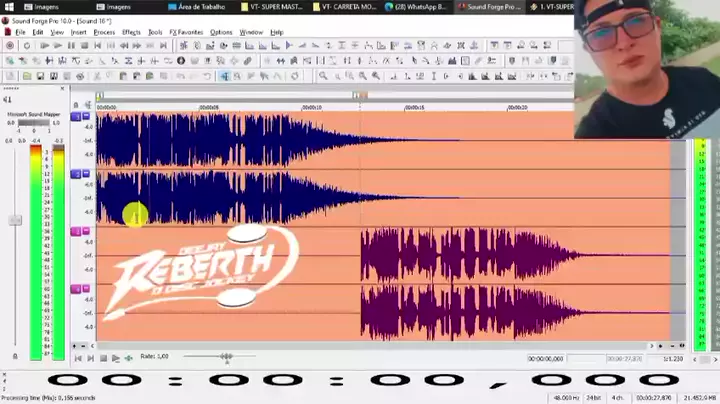The height and width of the screenshot is (404, 720).
Task: Click the chain link icon in the second toolbar
Action: (x=248, y=61)
